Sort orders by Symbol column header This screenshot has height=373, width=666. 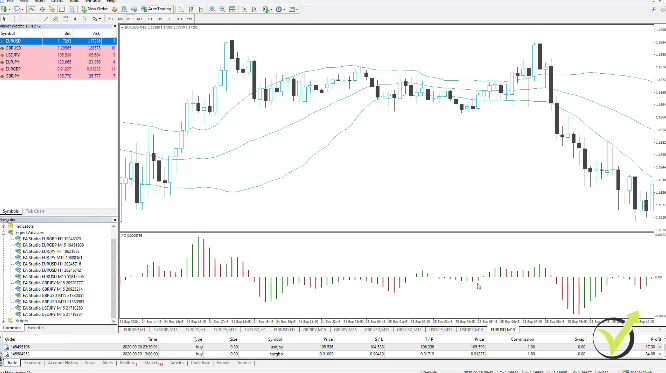coord(275,339)
